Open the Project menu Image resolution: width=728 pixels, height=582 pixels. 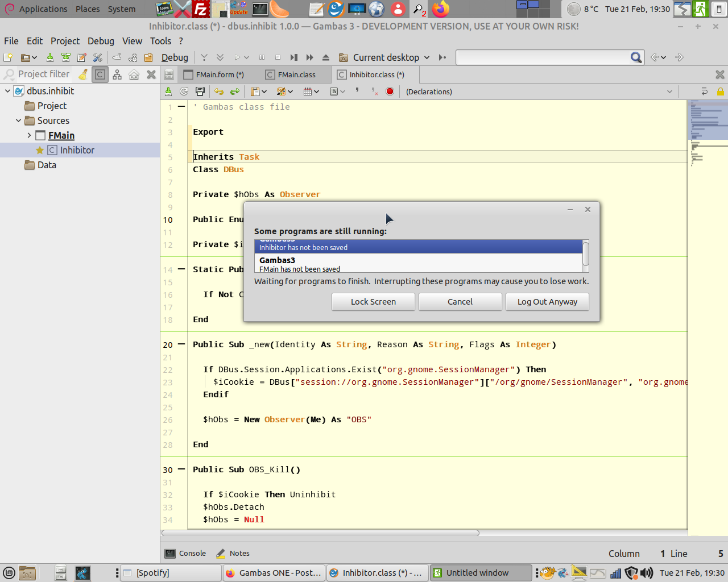click(x=65, y=41)
